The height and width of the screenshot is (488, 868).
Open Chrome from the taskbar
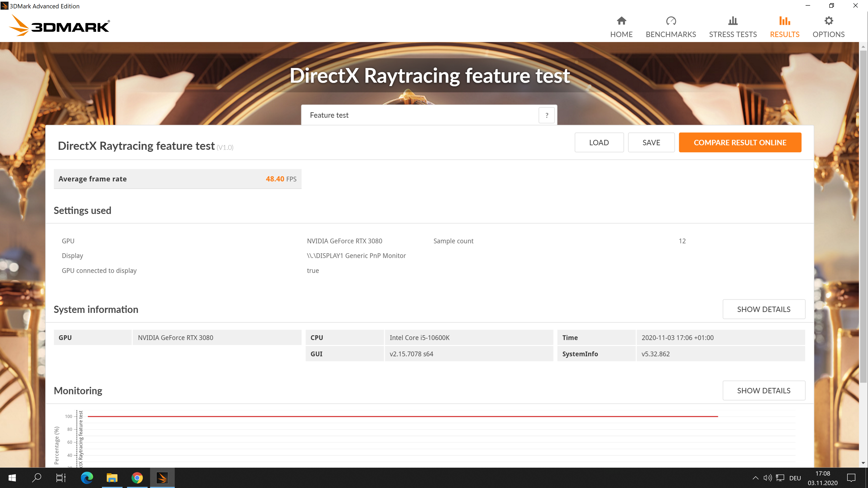coord(137,478)
